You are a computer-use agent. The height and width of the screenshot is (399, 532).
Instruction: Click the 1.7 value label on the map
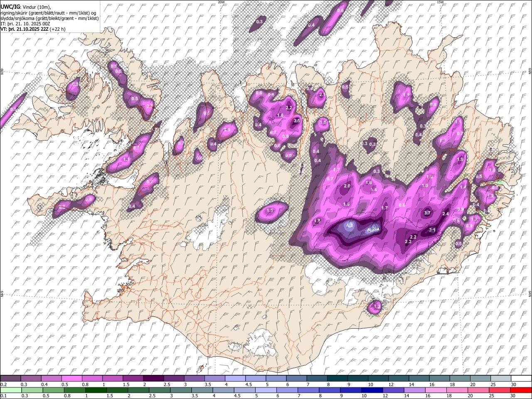point(384,208)
